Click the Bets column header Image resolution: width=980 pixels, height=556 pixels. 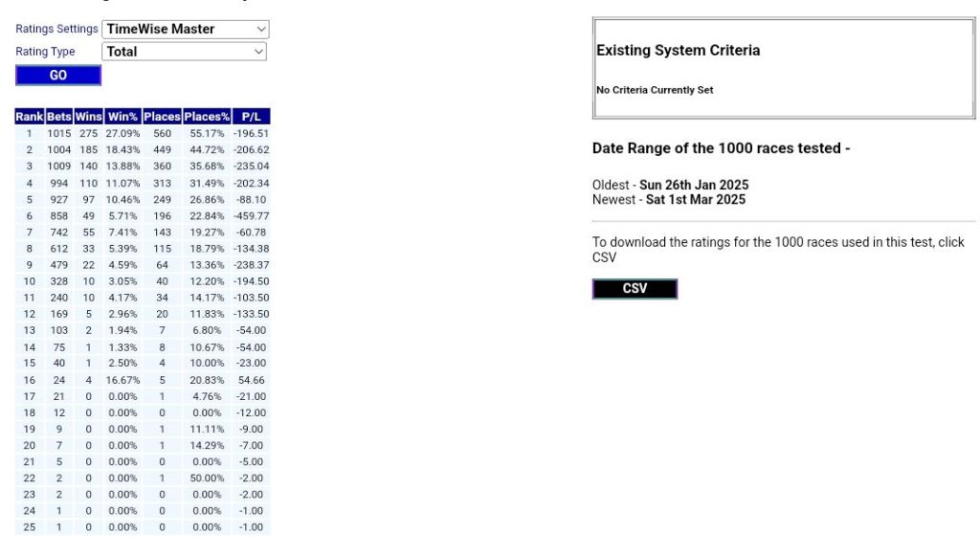point(59,117)
